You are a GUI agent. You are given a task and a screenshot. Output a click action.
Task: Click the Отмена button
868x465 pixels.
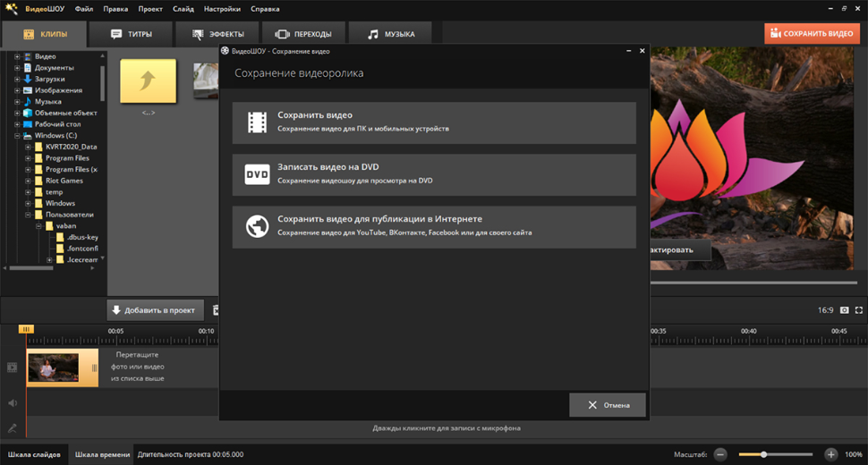(608, 405)
